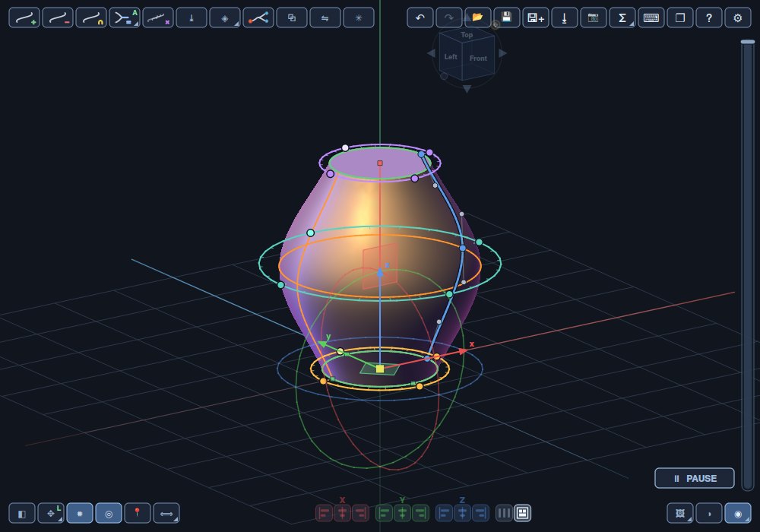Viewport: 760px width, 532px height.
Task: Toggle the three vertical bars distribute button
Action: click(504, 513)
